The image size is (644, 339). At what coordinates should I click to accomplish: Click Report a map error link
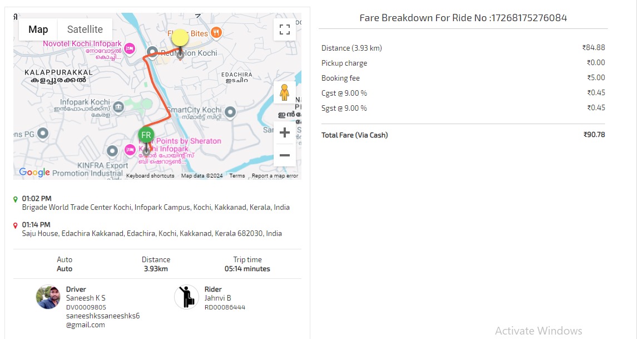click(x=275, y=176)
